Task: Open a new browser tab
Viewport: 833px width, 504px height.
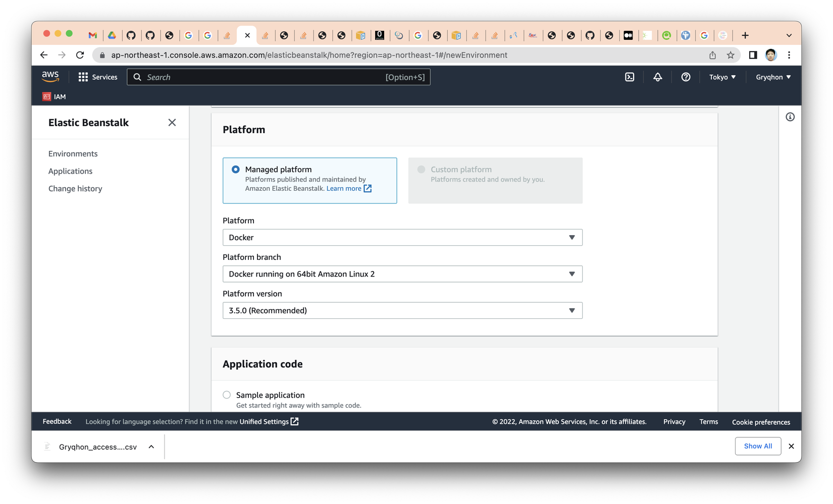Action: point(745,35)
